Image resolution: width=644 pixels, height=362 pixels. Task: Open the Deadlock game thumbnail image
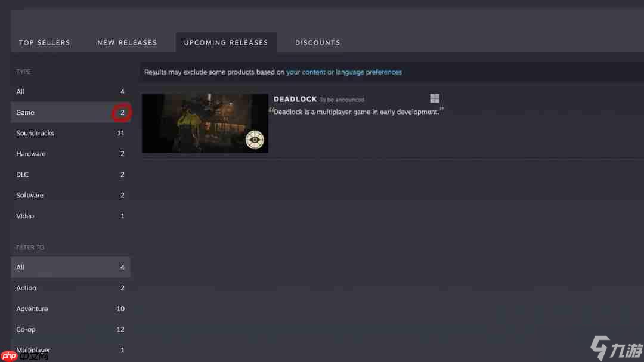(x=205, y=123)
